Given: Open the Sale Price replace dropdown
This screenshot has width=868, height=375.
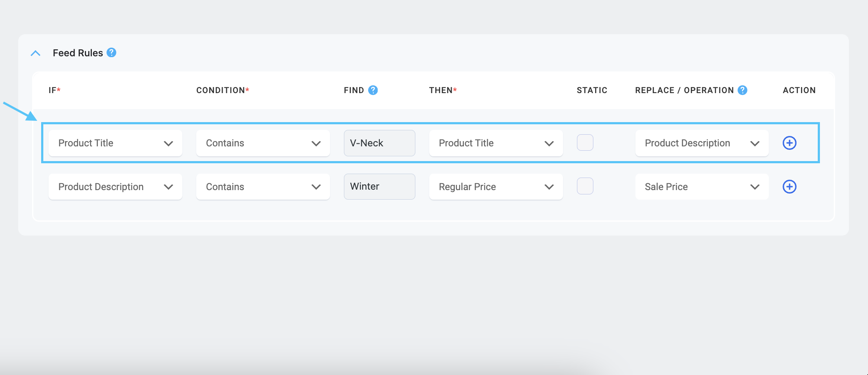Looking at the screenshot, I should [x=702, y=187].
